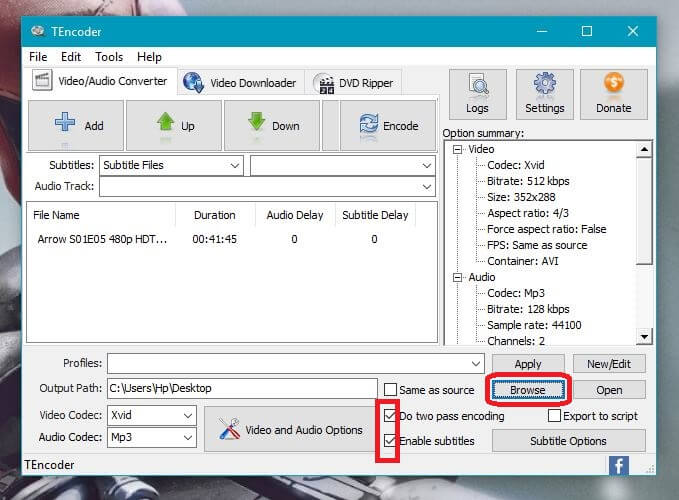The width and height of the screenshot is (679, 500).
Task: Click the TEncoder app icon in title bar
Action: pos(38,31)
